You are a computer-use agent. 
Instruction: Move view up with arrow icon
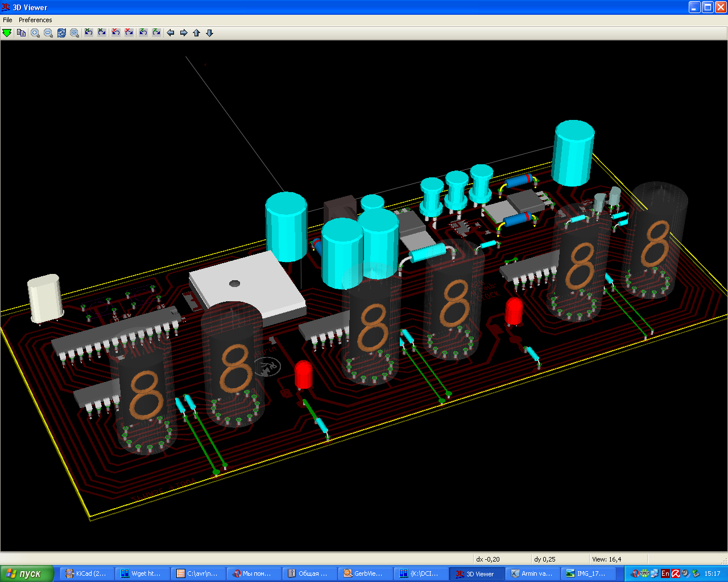pyautogui.click(x=197, y=33)
